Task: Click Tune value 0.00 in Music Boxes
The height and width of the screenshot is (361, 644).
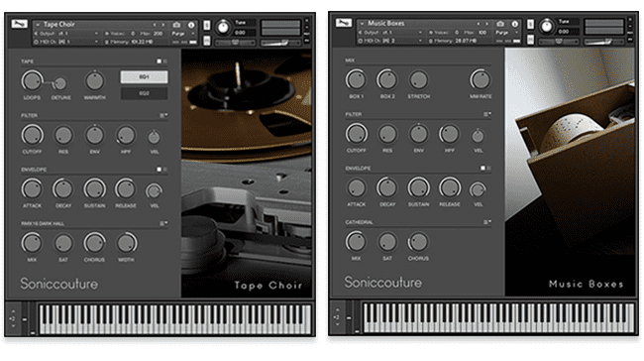Action: [564, 32]
